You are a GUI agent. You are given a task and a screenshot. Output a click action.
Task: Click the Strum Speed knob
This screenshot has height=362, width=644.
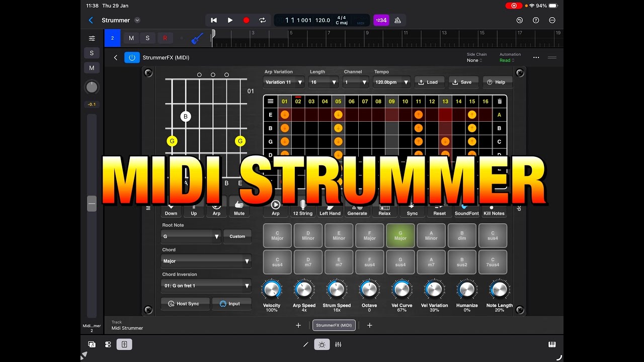coord(337,290)
